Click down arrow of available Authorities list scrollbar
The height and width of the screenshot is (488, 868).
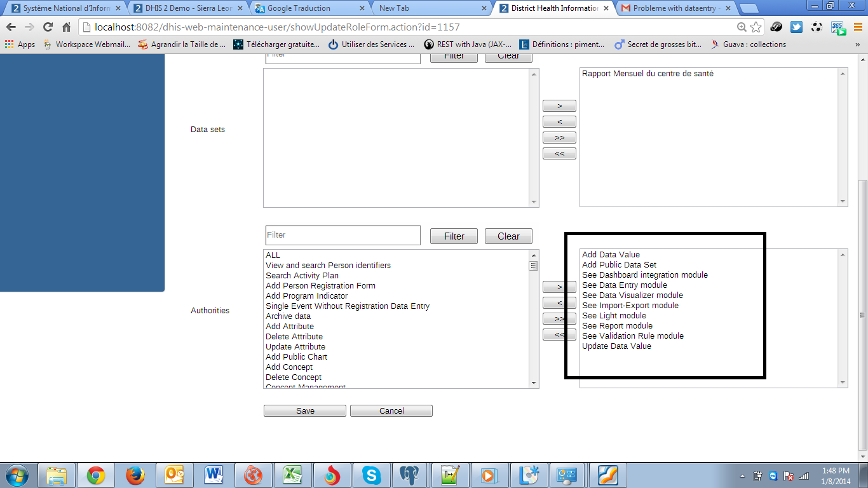(534, 383)
